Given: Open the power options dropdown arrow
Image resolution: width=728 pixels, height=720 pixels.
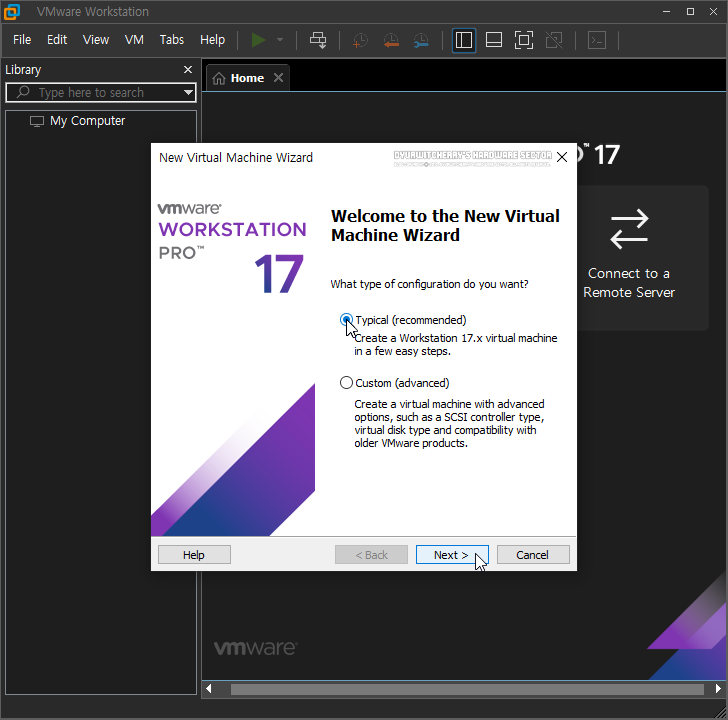Looking at the screenshot, I should (280, 40).
